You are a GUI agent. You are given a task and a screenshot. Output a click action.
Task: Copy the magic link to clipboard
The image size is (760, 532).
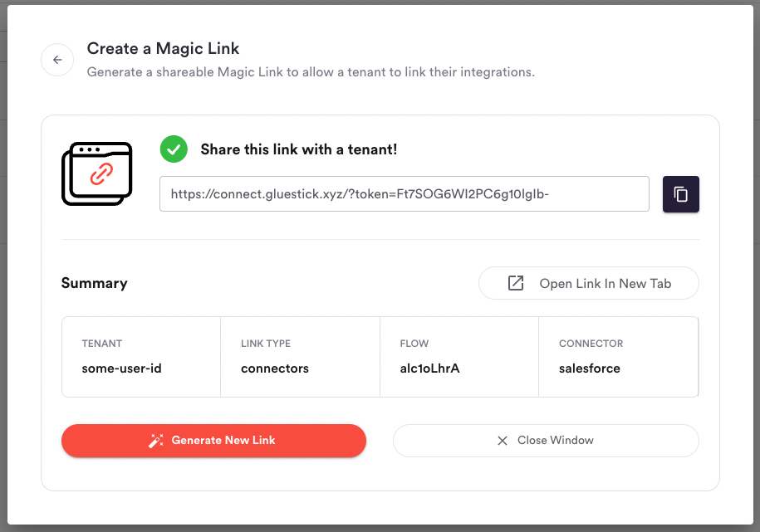pyautogui.click(x=680, y=194)
